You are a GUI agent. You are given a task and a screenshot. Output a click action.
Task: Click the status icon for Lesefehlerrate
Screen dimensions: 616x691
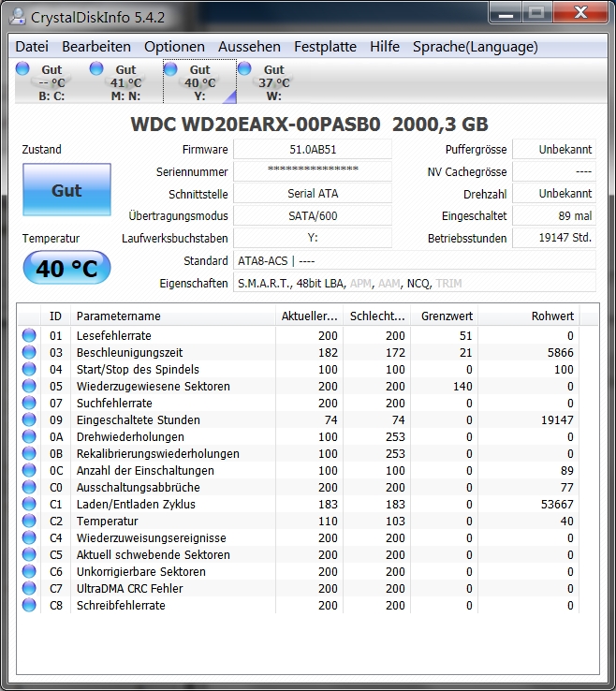[x=29, y=335]
